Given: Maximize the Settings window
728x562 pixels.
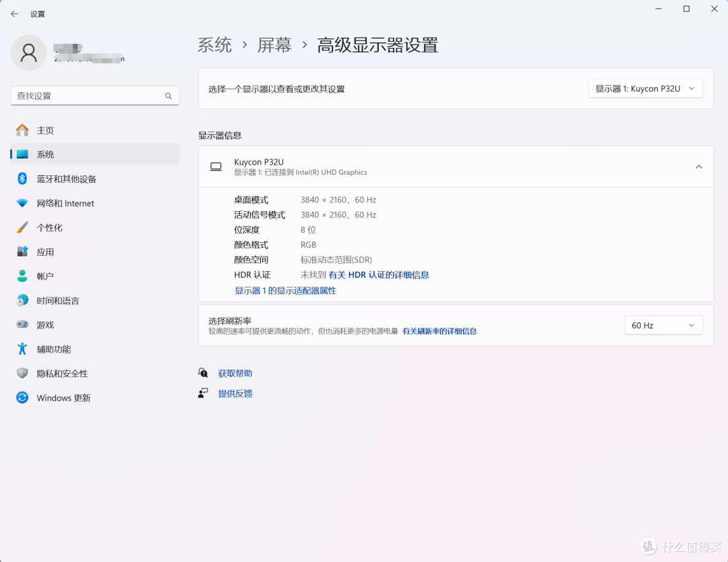Looking at the screenshot, I should pos(686,9).
